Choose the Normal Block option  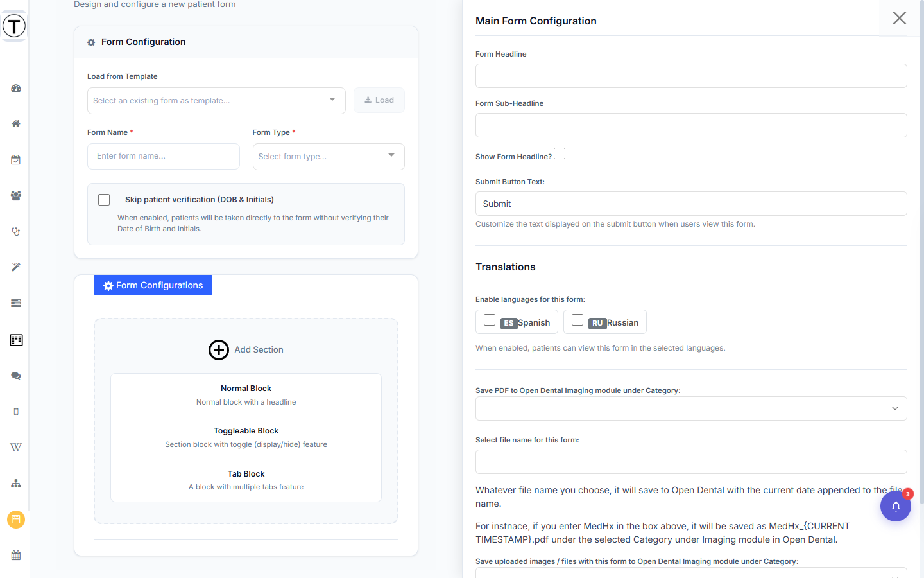(246, 395)
